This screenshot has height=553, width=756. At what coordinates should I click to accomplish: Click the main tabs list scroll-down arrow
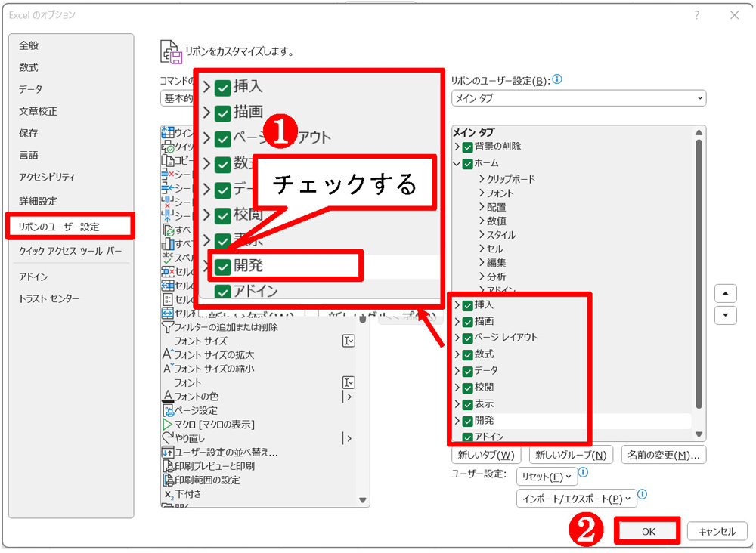tap(699, 434)
